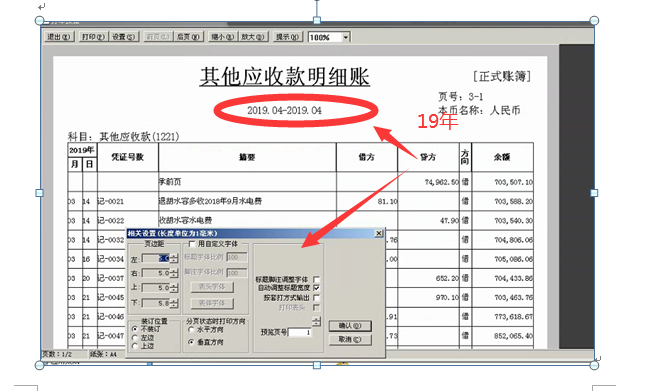Zoom out using the 缩小 button
The height and width of the screenshot is (391, 663).
pos(222,37)
